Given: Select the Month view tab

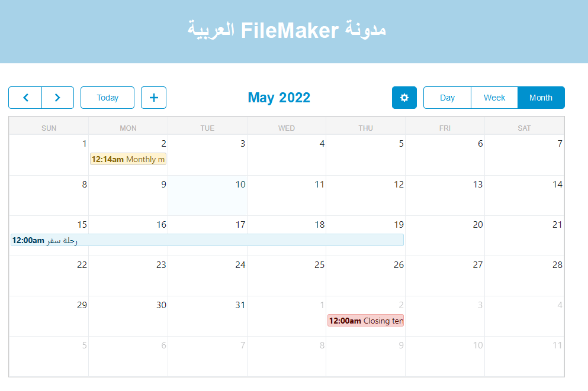Looking at the screenshot, I should pyautogui.click(x=541, y=98).
